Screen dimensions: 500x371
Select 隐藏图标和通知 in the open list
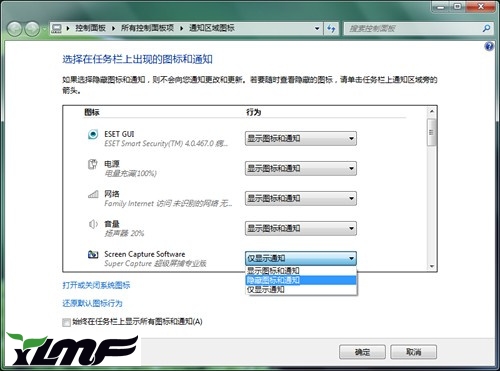301,280
